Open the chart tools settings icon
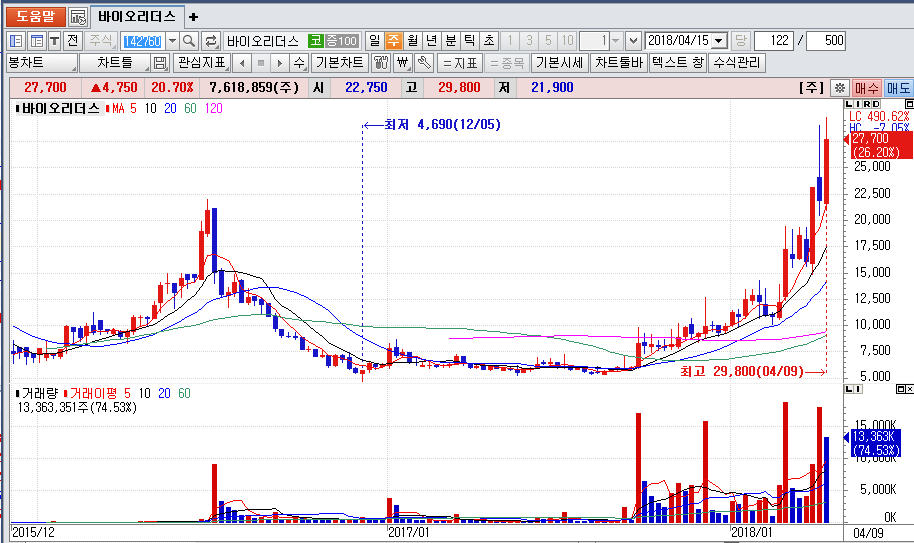Screen dimensions: 914x543 (x=381, y=63)
